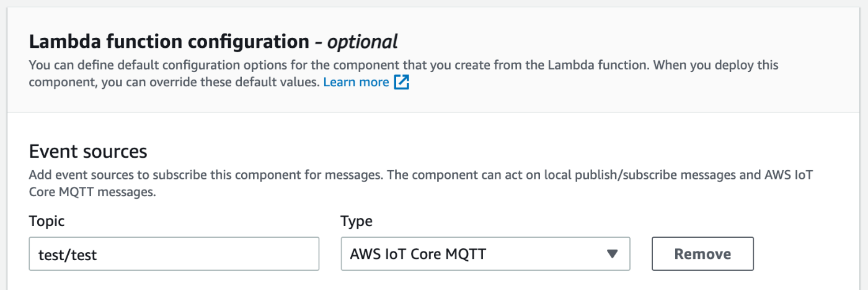Click the default configuration options description text

coord(404,73)
